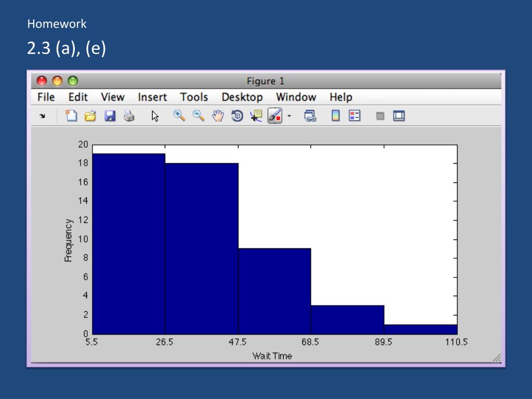
Task: Select the shortest bar ending at 110.5
Action: (421, 329)
